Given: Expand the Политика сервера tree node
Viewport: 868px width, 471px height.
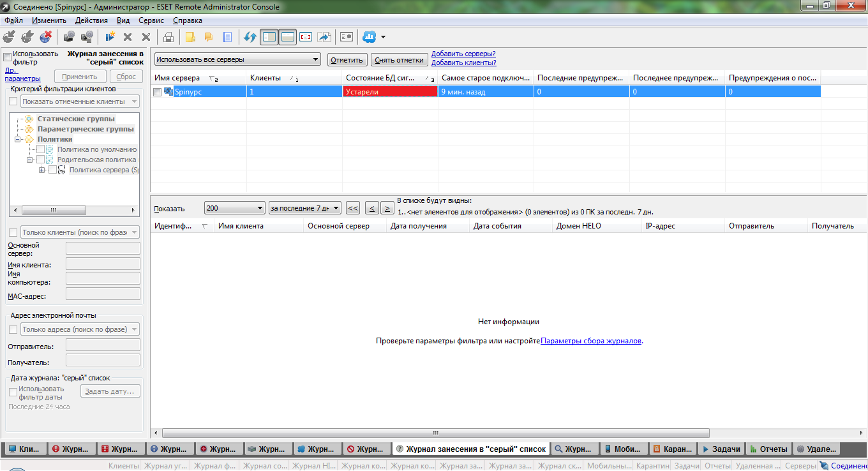Looking at the screenshot, I should (42, 170).
